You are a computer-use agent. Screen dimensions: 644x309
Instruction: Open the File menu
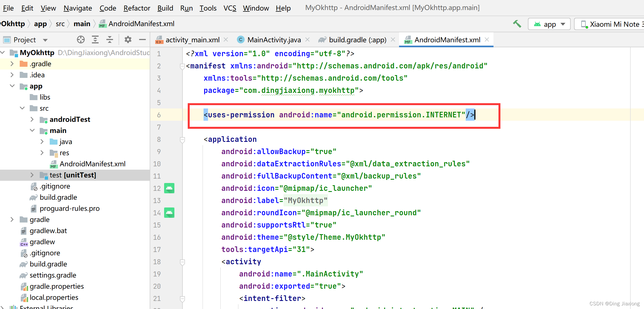click(8, 8)
